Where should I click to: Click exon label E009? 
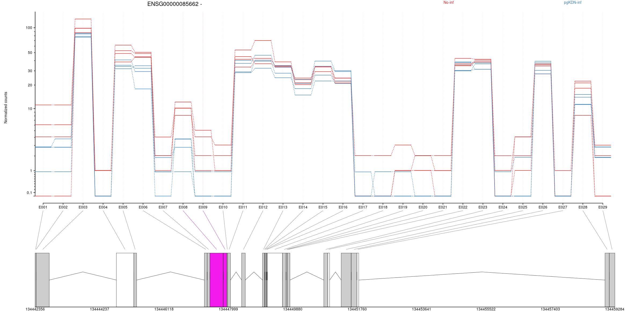pyautogui.click(x=203, y=207)
